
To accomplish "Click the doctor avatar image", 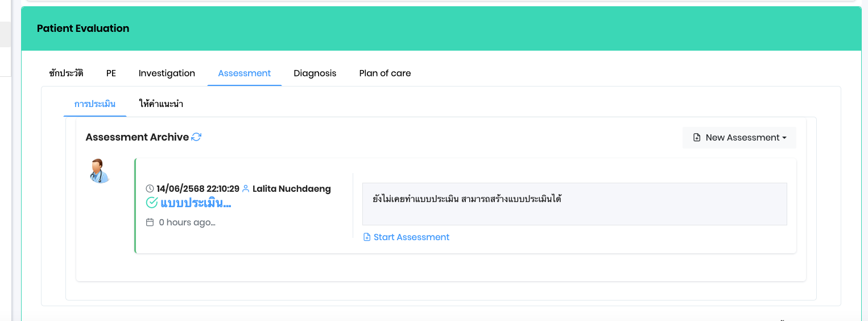I will coord(100,171).
